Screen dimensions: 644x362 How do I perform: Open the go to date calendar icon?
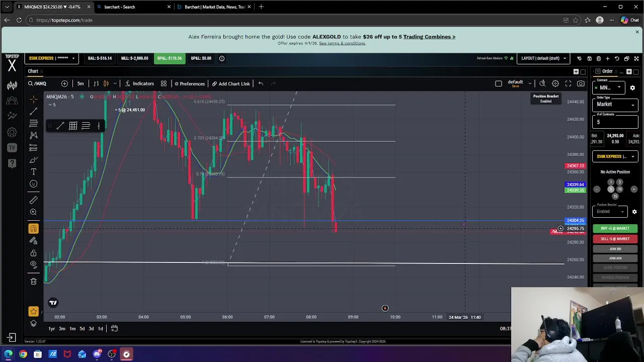[x=114, y=329]
